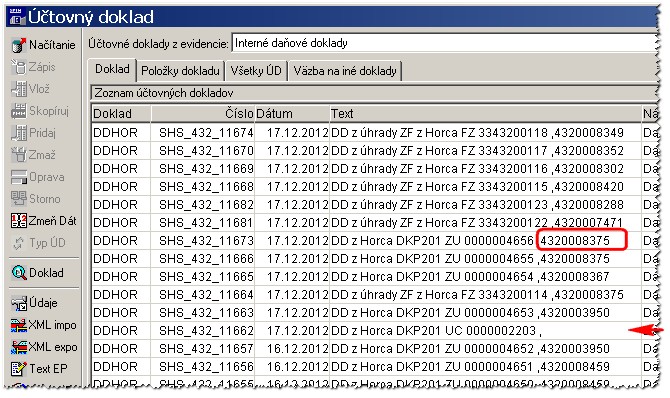Click text 'DD z Horca DKP201 ZU 0000004655'

432,259
